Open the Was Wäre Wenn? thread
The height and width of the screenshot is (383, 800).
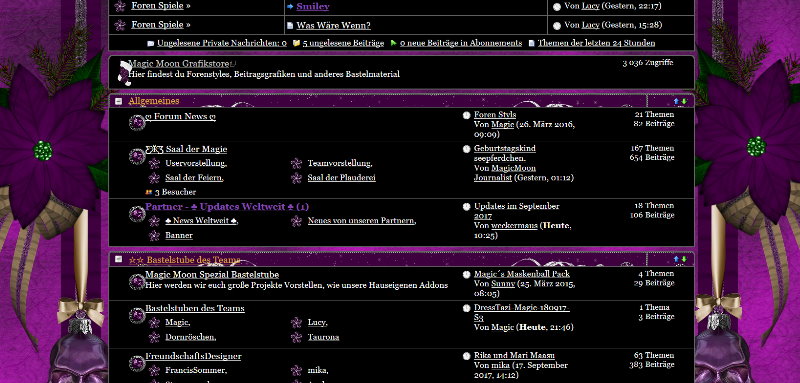tap(334, 25)
